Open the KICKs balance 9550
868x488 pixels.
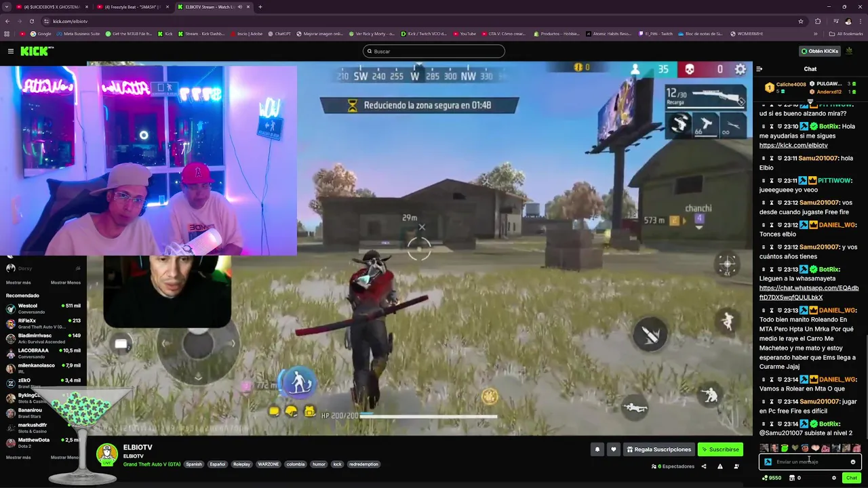pos(771,478)
